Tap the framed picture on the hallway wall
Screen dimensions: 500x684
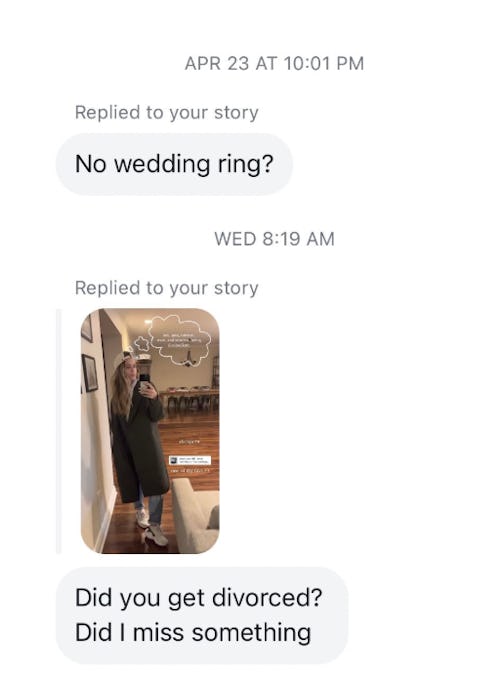pos(90,373)
